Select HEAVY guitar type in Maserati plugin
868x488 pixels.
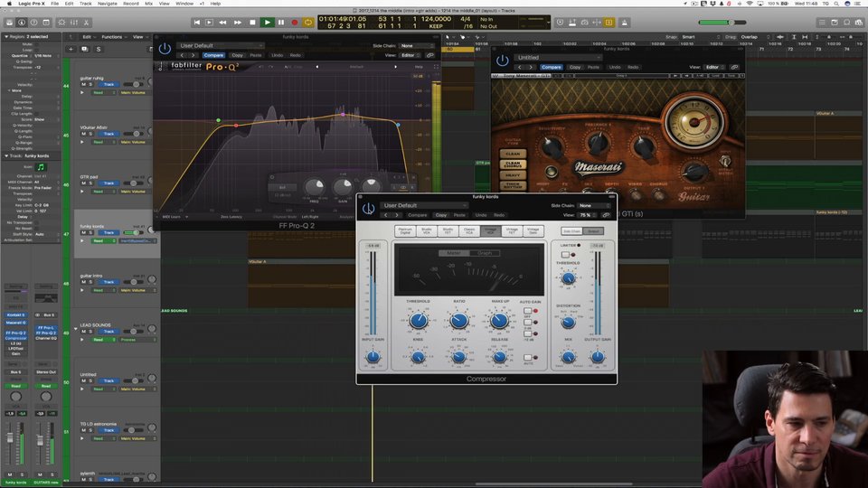pyautogui.click(x=513, y=174)
